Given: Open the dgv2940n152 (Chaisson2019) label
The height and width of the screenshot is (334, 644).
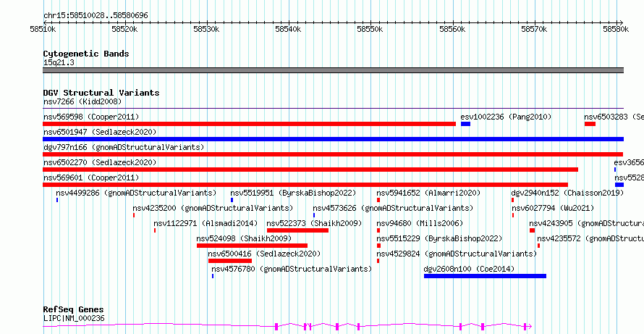Looking at the screenshot, I should 567,193.
